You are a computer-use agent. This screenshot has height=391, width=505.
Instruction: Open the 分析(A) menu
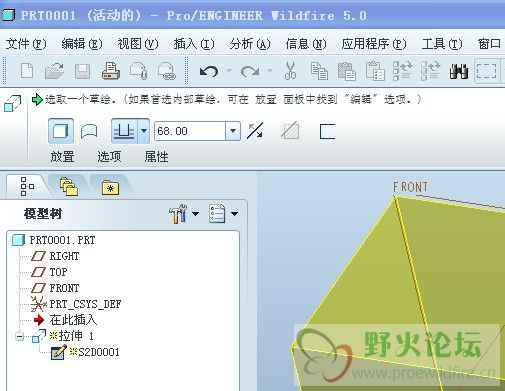tap(250, 44)
